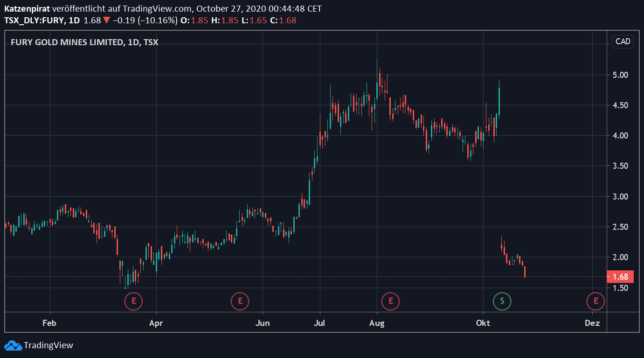
Task: Click the October 27, 2020 publish timestamp
Action: (x=258, y=9)
